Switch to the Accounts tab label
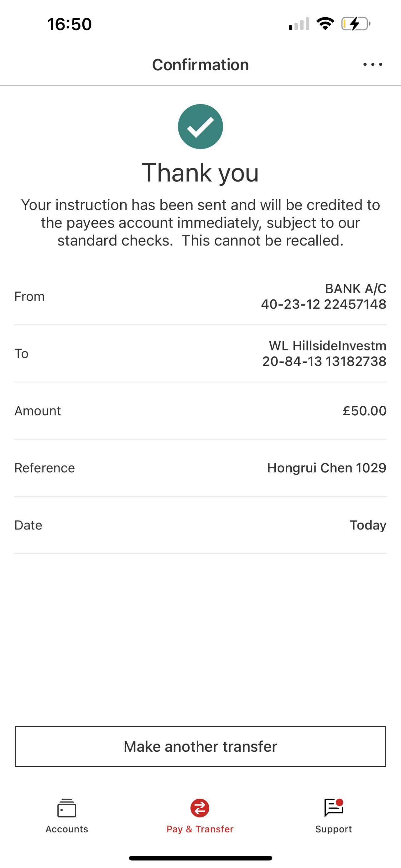This screenshot has height=868, width=401. click(x=67, y=829)
